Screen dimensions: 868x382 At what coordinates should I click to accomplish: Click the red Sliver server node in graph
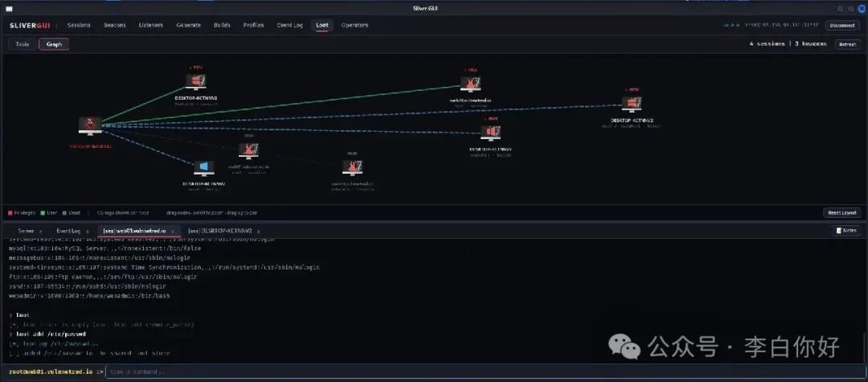tap(90, 125)
